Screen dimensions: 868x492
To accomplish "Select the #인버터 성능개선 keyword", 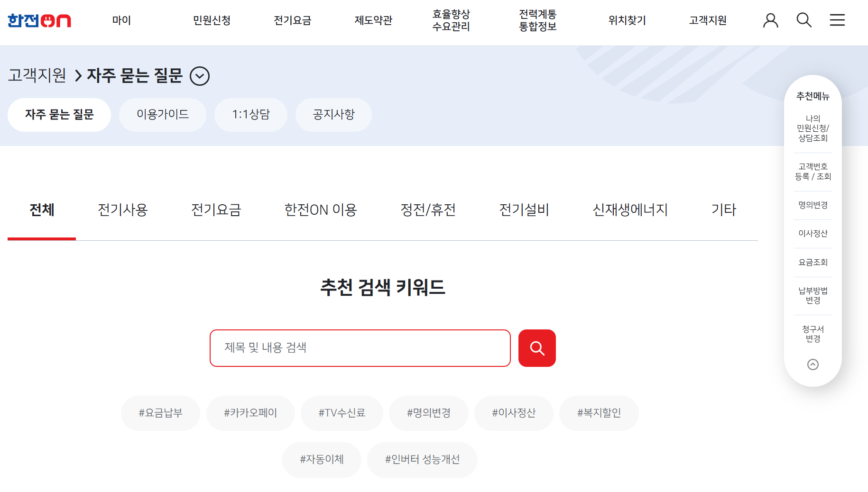I will [422, 459].
